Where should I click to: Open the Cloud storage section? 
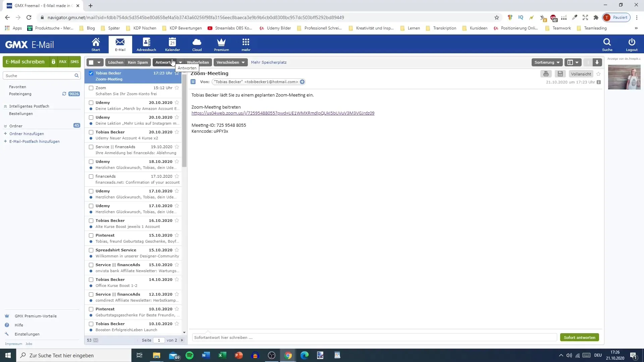pos(196,44)
